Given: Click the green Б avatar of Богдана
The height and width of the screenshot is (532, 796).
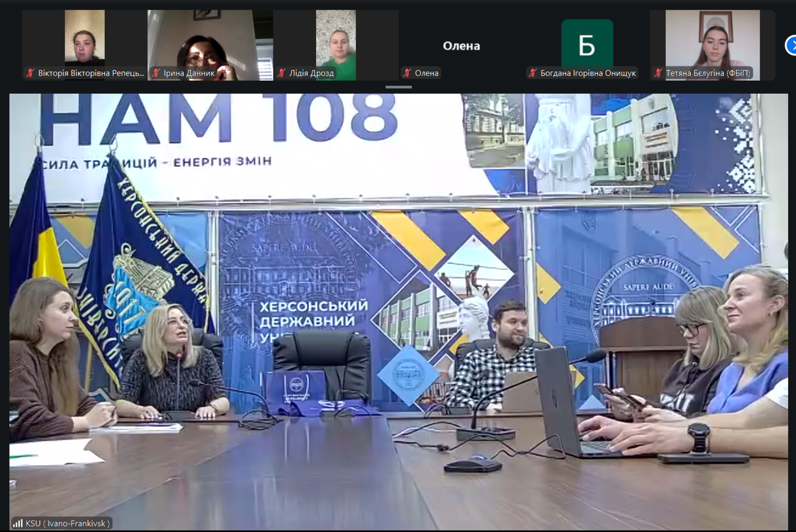Looking at the screenshot, I should coord(587,45).
